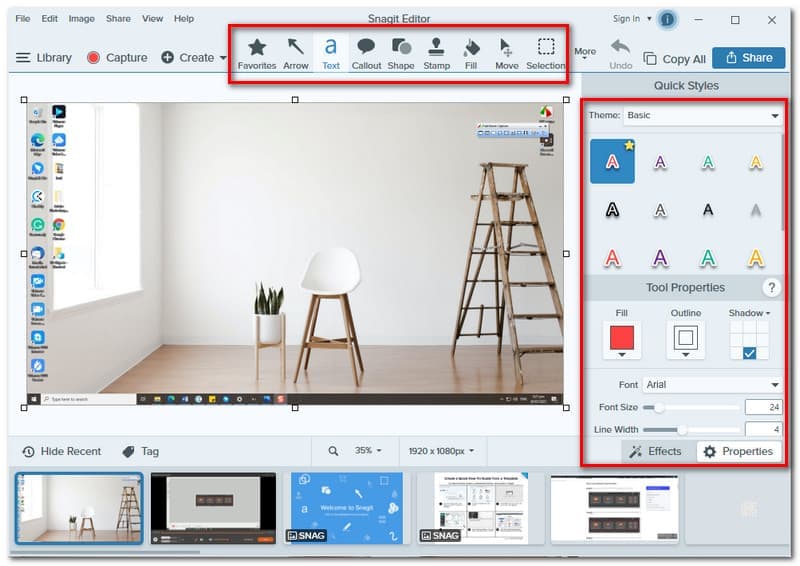Viewport: 800px width, 566px height.
Task: Select the Move tool
Action: [x=506, y=53]
